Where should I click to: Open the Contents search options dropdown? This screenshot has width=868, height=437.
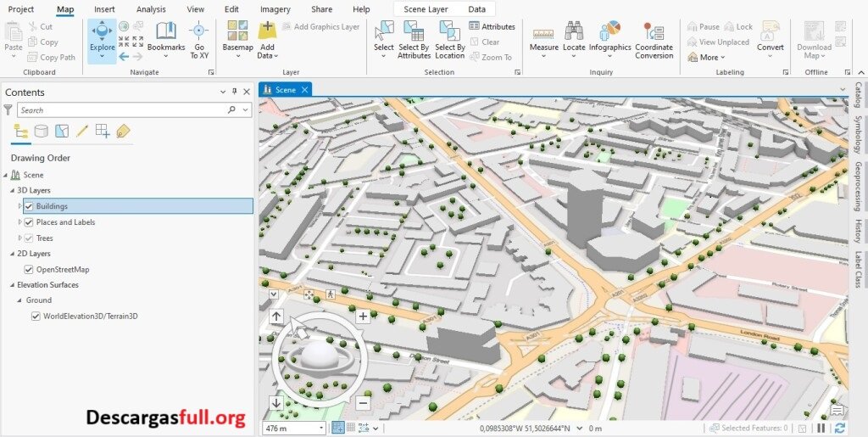point(245,110)
